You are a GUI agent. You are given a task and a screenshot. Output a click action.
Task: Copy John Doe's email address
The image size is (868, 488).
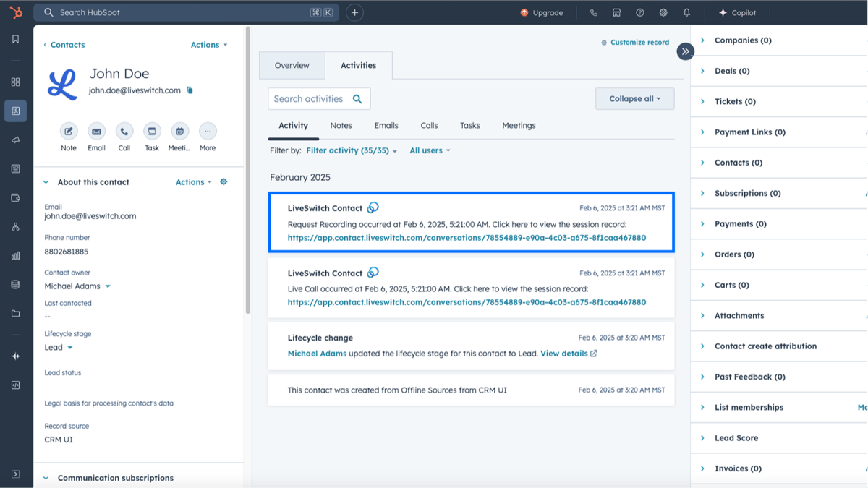click(x=188, y=91)
